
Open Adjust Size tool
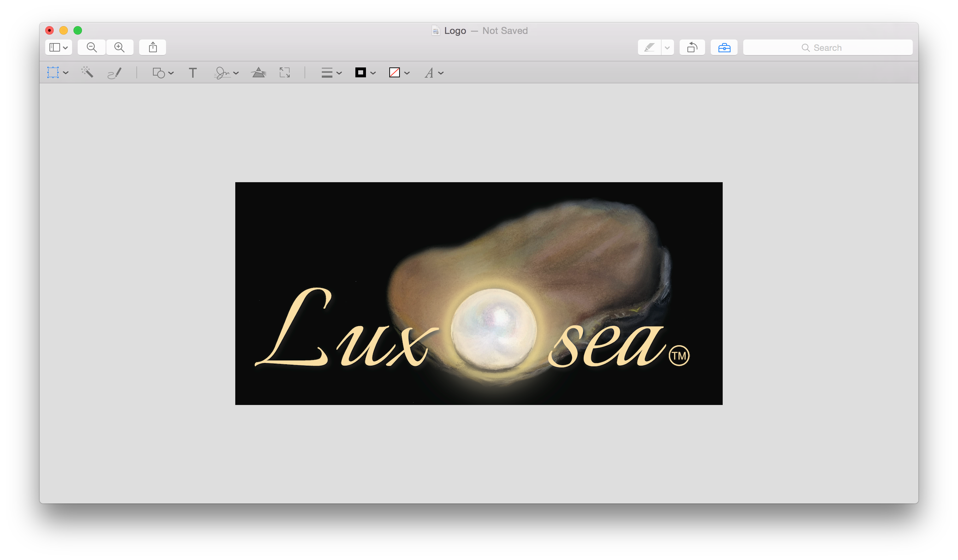(285, 73)
